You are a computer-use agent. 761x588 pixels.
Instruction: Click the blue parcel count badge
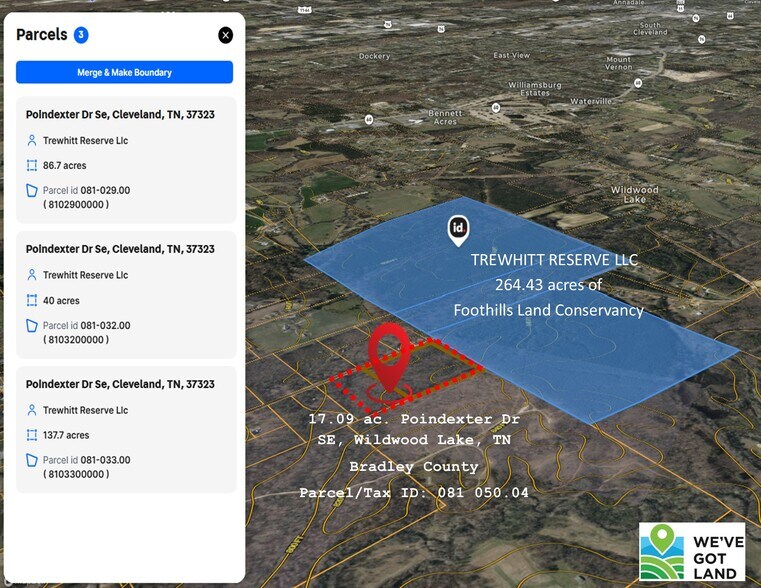(x=81, y=35)
